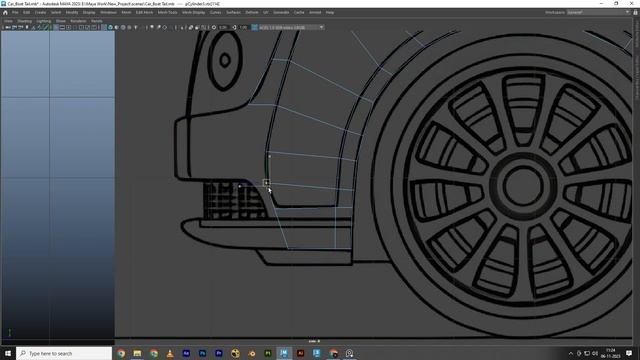Open Premiere Pro from the taskbar
640x360 pixels.
[219, 353]
